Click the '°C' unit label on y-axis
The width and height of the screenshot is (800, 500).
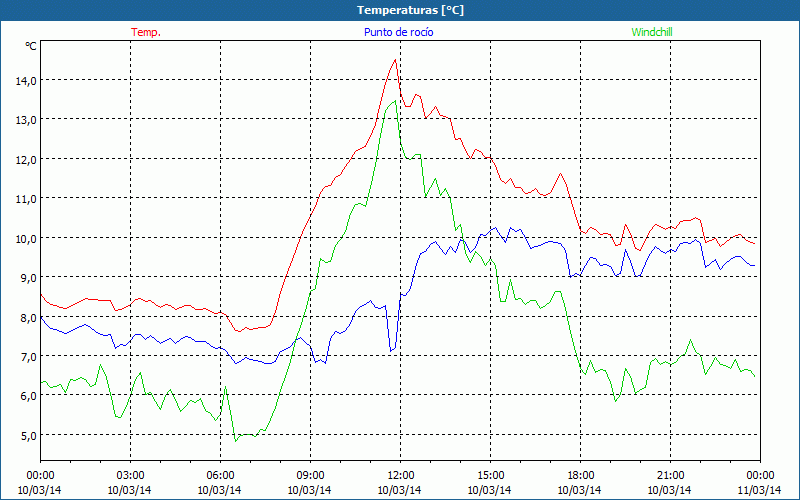click(x=31, y=46)
